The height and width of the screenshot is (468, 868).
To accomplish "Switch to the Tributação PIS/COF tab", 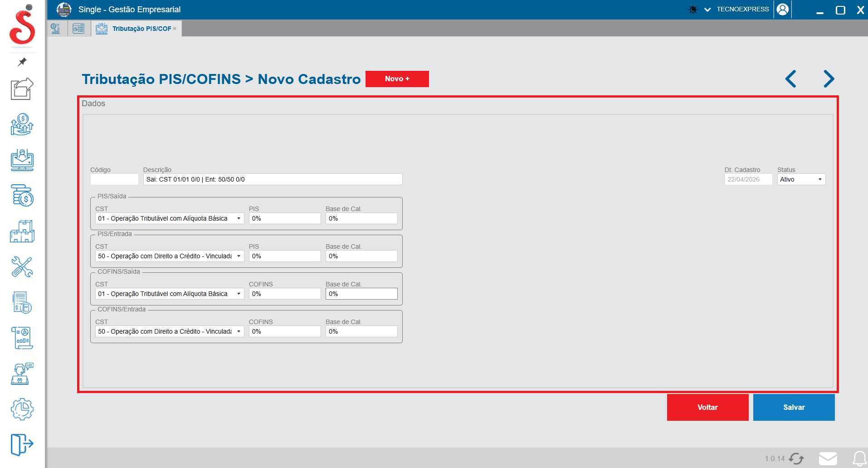I will coord(141,29).
